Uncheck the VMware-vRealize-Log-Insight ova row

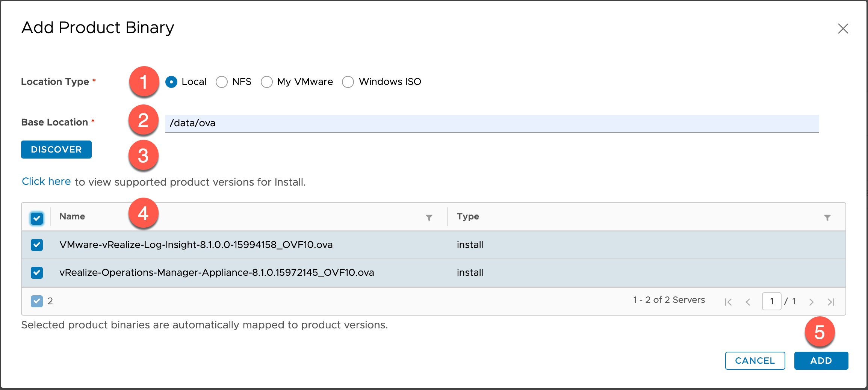pyautogui.click(x=37, y=245)
